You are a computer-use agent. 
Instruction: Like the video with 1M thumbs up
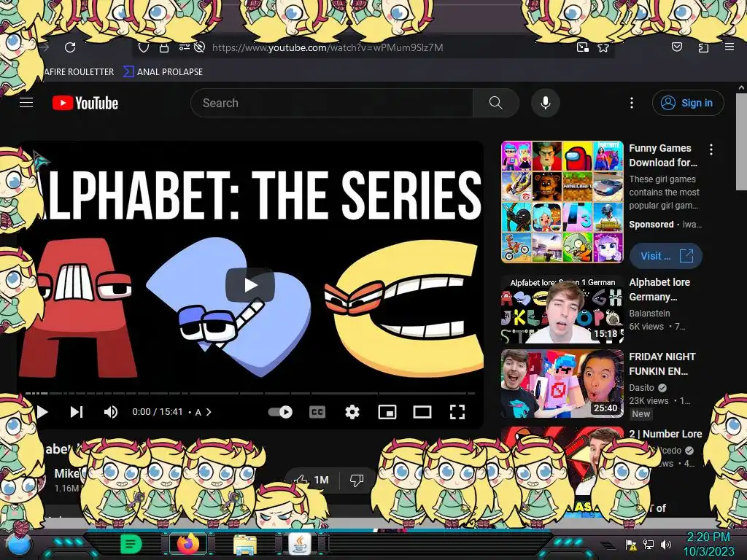pyautogui.click(x=311, y=480)
